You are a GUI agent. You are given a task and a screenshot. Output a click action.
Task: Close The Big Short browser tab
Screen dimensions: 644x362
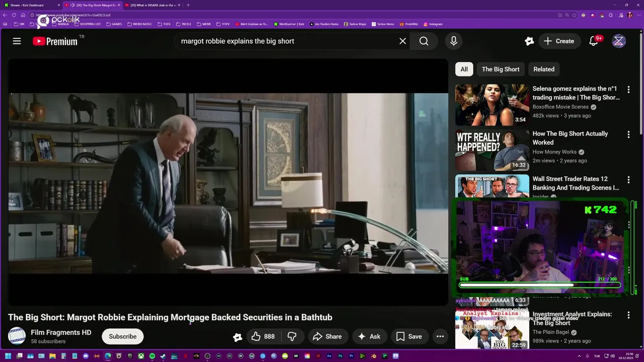point(119,5)
